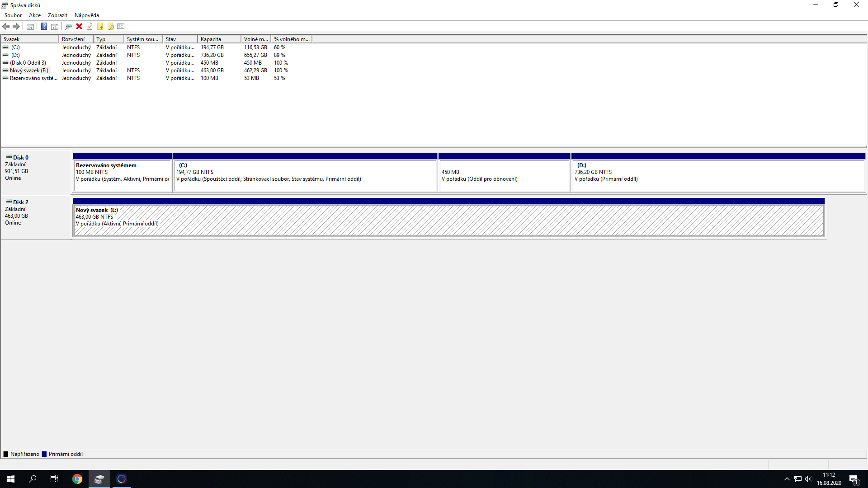Show hidden icons in system tray
Image resolution: width=868 pixels, height=488 pixels.
coord(787,479)
